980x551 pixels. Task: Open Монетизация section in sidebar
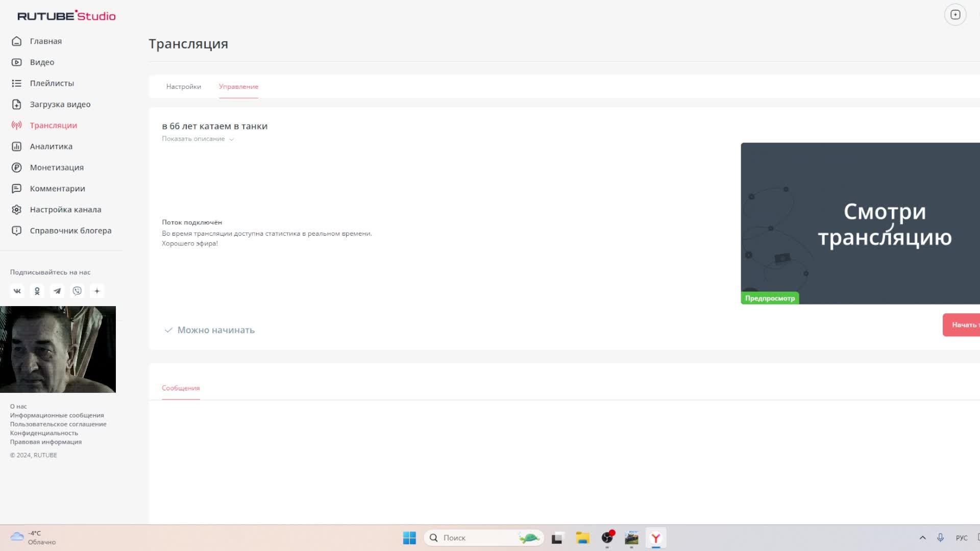56,167
